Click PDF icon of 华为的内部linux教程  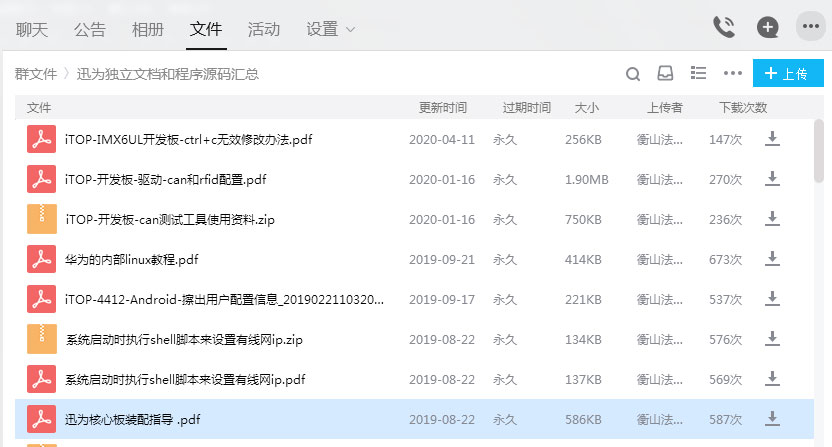click(41, 259)
